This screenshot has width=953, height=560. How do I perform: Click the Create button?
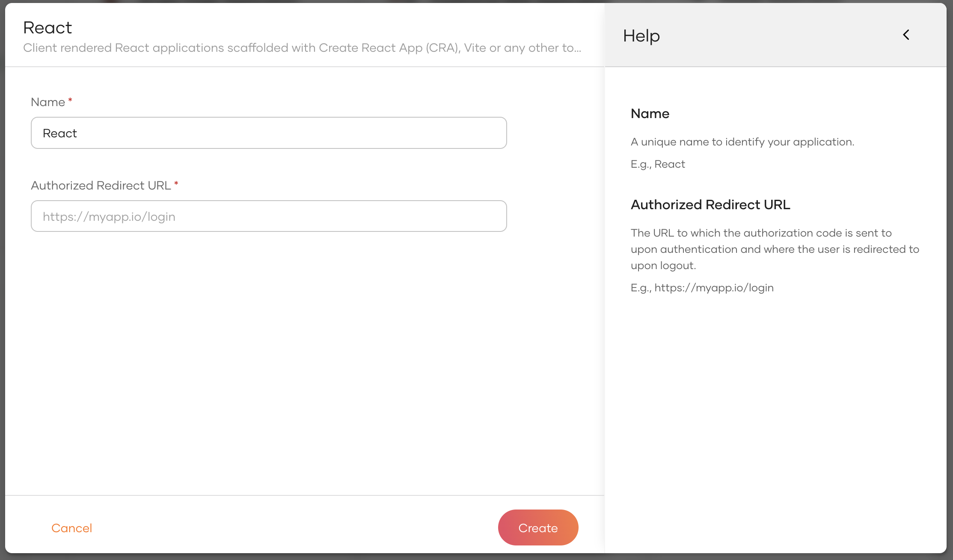pyautogui.click(x=538, y=527)
